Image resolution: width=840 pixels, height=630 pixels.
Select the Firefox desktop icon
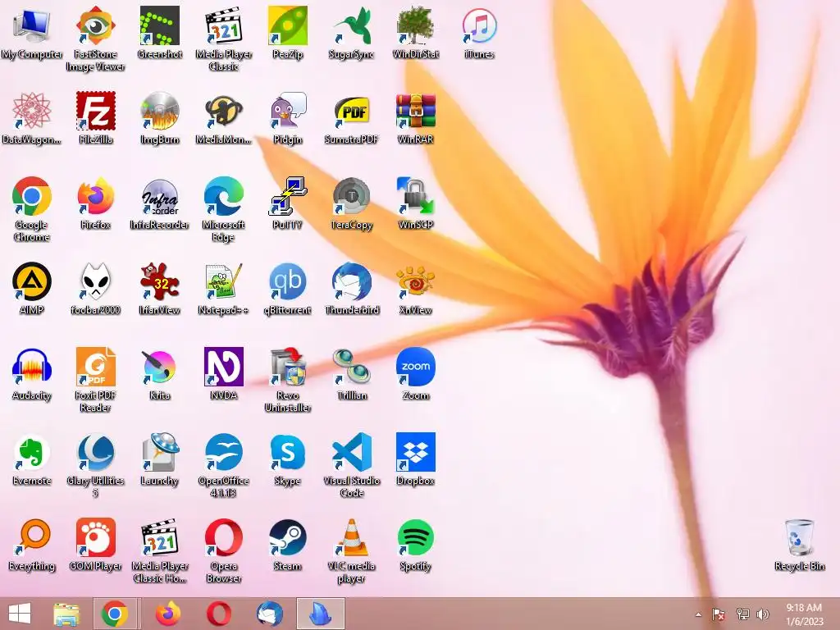pyautogui.click(x=95, y=196)
